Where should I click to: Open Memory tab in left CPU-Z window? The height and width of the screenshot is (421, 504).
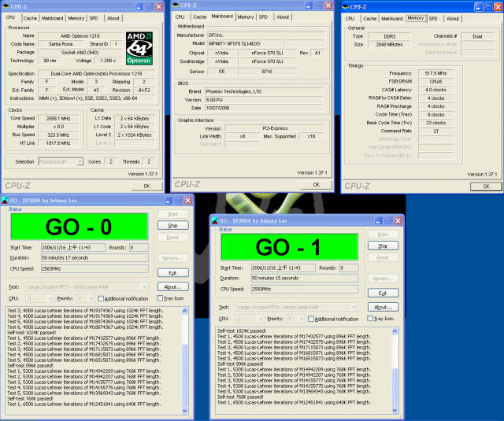[76, 18]
